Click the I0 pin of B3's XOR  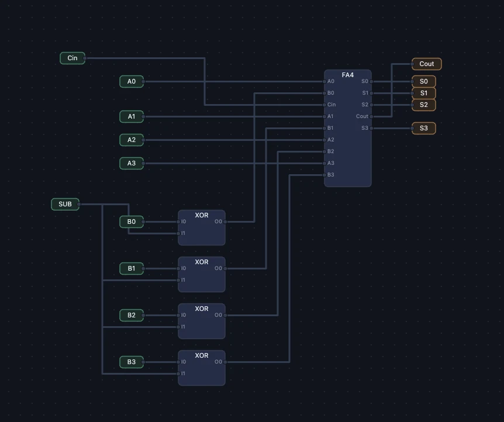point(178,362)
